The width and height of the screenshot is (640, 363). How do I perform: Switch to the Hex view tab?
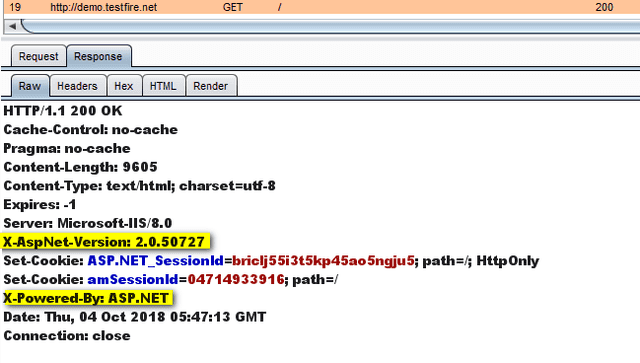tap(124, 86)
